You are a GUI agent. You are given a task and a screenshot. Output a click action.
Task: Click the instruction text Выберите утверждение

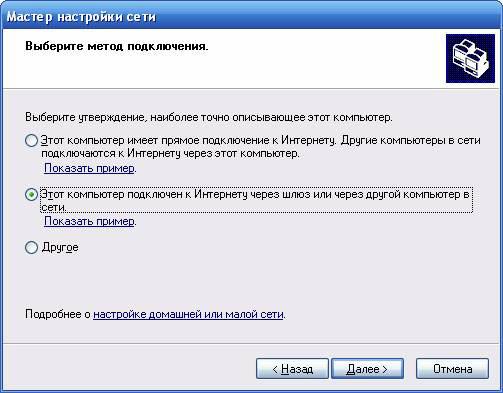209,117
